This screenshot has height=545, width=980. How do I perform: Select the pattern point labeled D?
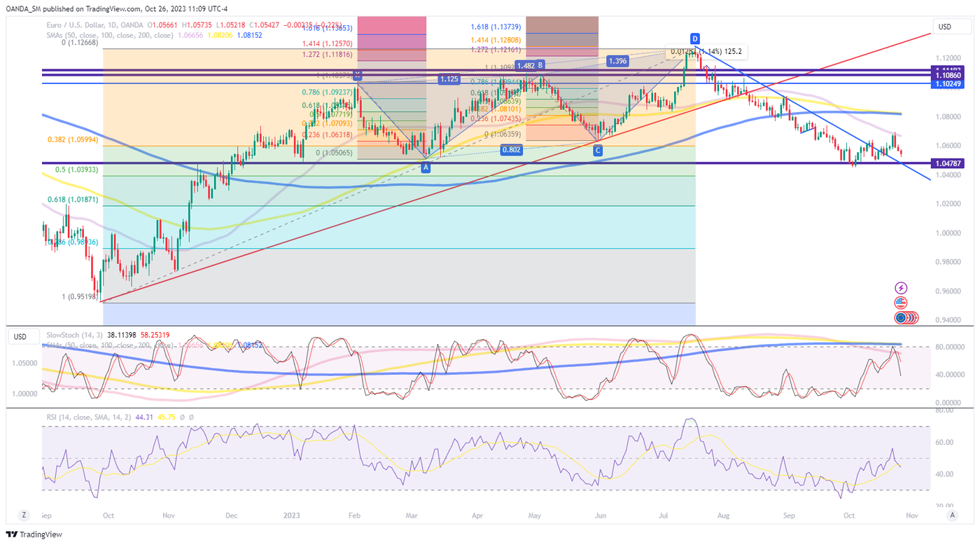coord(694,38)
